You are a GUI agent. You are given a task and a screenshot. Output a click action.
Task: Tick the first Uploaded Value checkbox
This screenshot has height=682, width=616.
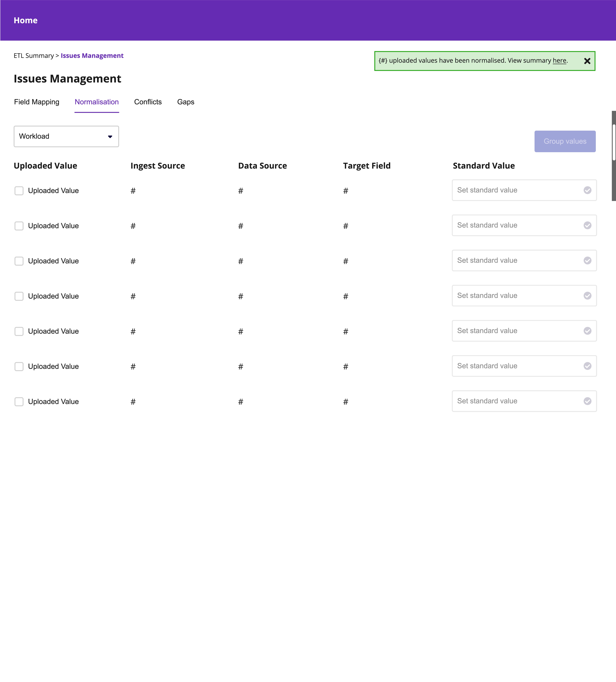coord(19,191)
